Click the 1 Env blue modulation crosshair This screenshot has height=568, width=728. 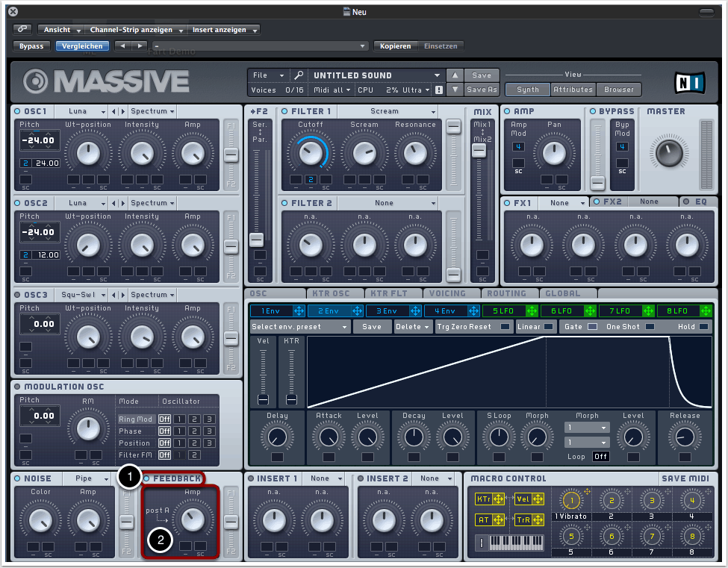(300, 310)
